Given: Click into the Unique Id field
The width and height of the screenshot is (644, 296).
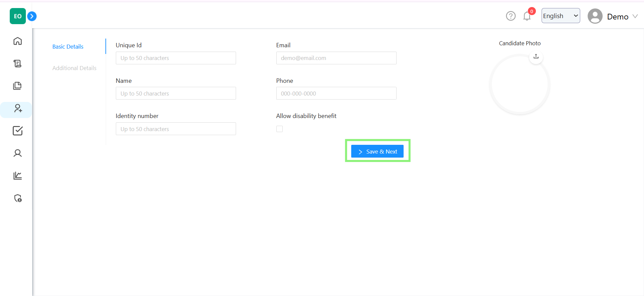Looking at the screenshot, I should tap(176, 58).
